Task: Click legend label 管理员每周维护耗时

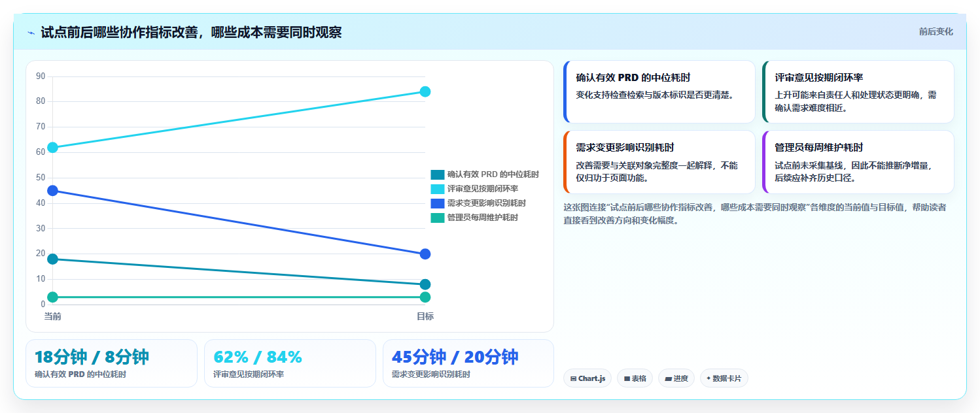Action: click(483, 218)
